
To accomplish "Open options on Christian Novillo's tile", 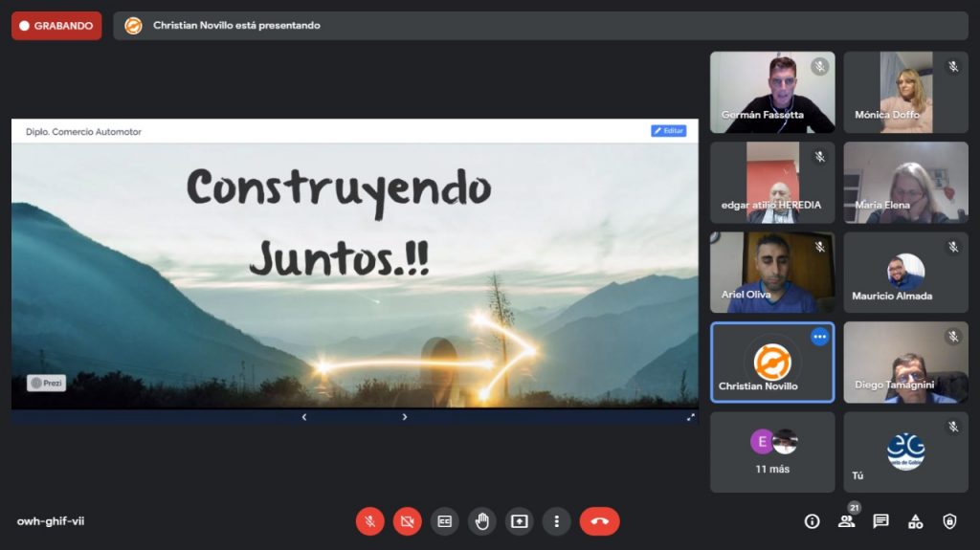I will 819,337.
